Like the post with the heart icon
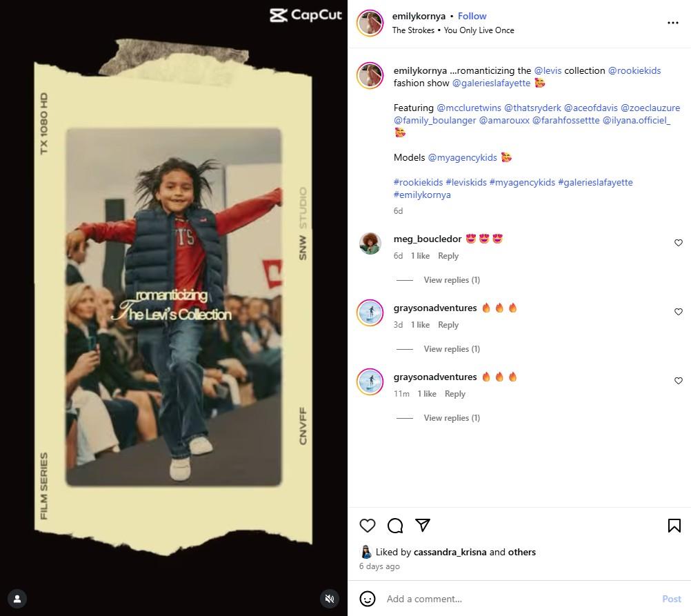 [x=367, y=525]
